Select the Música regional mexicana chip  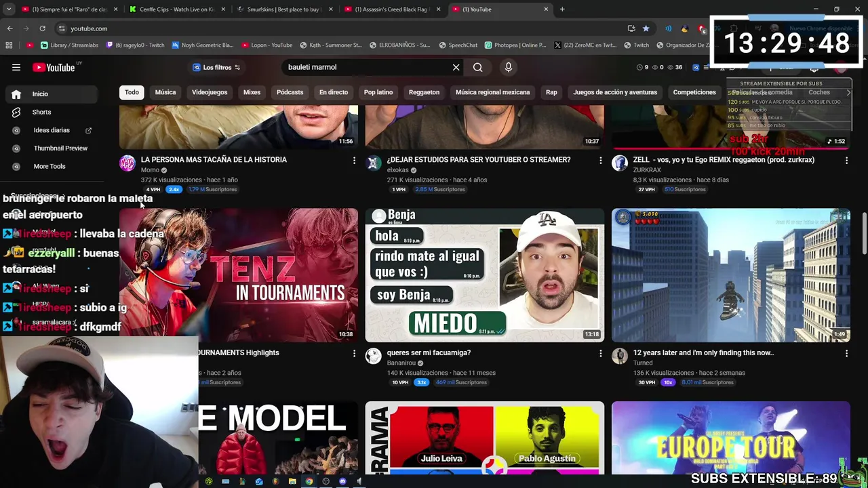[492, 92]
